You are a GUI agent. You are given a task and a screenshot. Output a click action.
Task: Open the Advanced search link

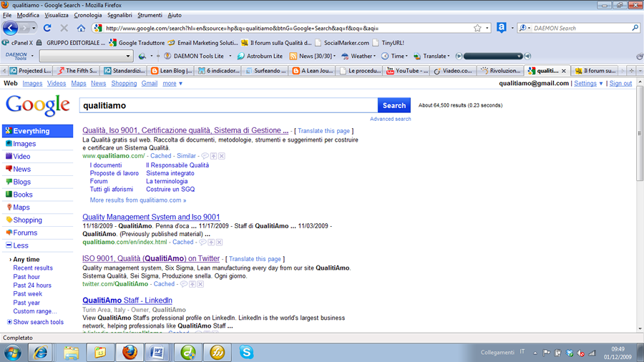pos(390,119)
